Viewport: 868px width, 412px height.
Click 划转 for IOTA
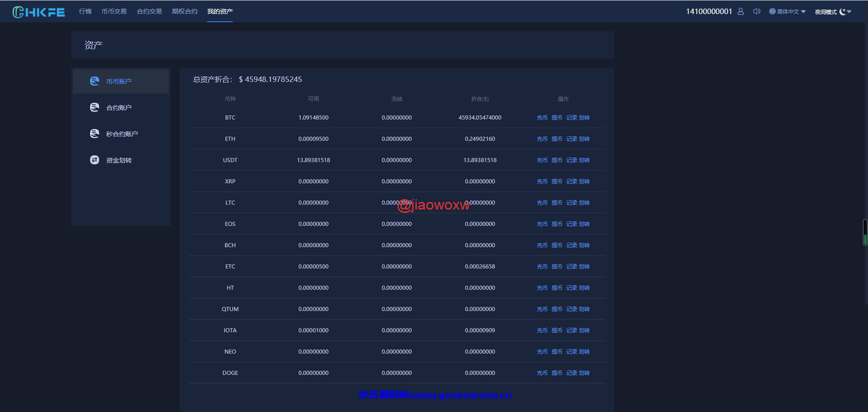(x=584, y=331)
